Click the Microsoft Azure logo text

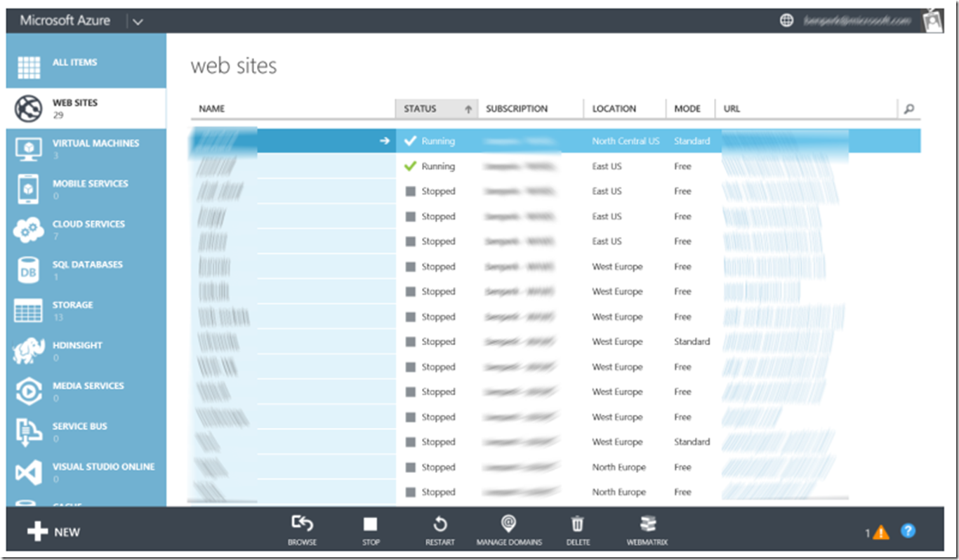[65, 20]
